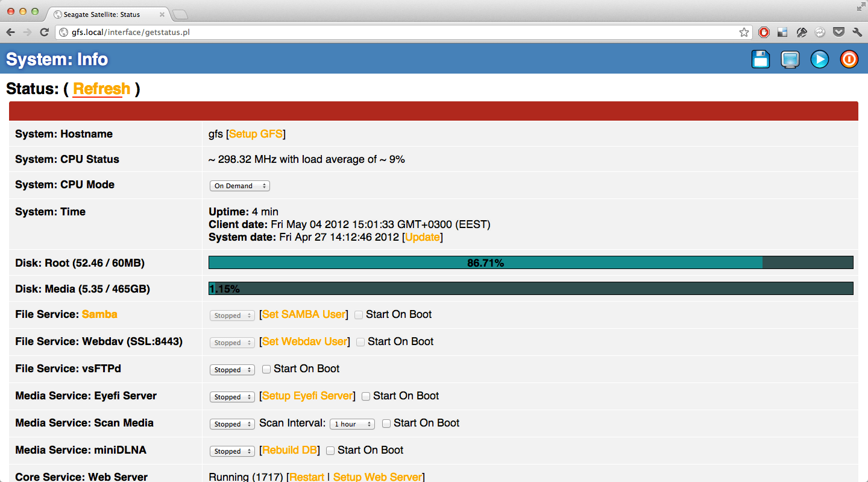Open the Delicious checkered extension icon

(782, 32)
